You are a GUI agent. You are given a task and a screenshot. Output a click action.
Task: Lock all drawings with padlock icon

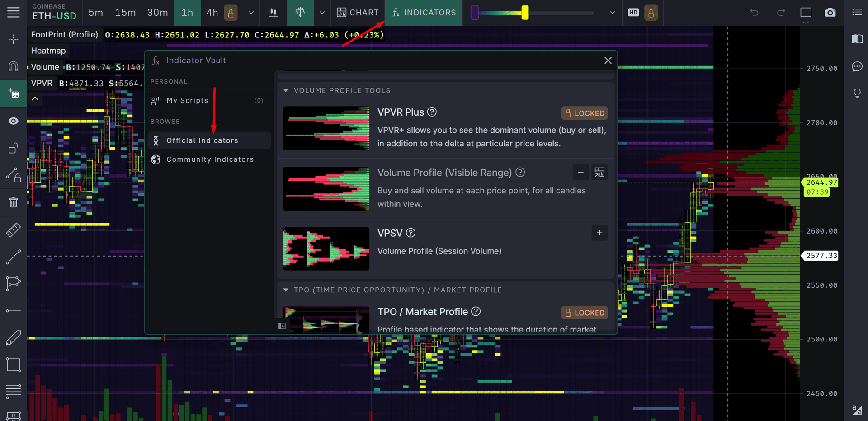point(14,148)
